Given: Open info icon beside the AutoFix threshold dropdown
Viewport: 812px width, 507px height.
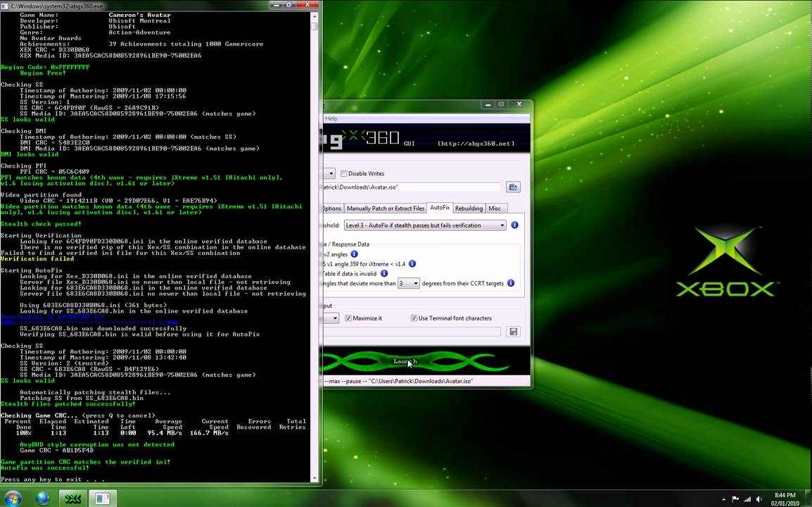Looking at the screenshot, I should pyautogui.click(x=515, y=225).
